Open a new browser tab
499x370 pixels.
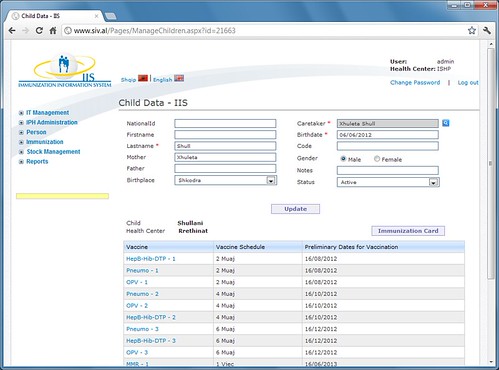pyautogui.click(x=110, y=16)
